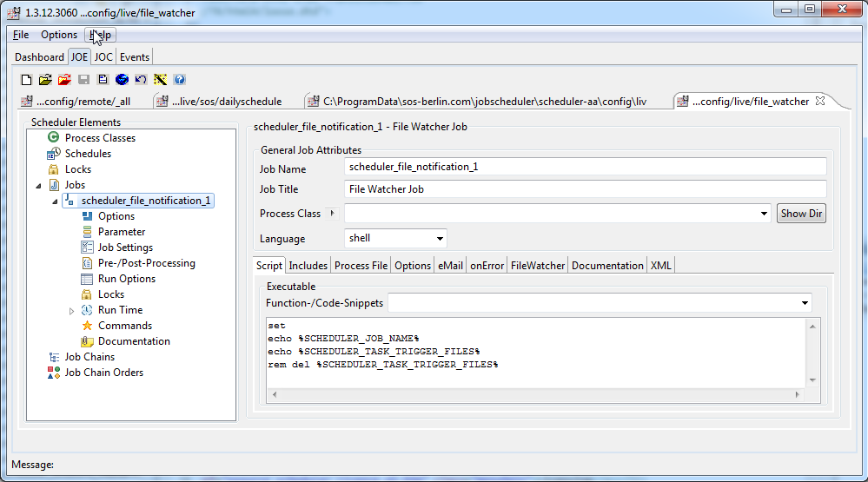This screenshot has height=482, width=868.
Task: Open the Parameter node in tree
Action: [x=122, y=232]
